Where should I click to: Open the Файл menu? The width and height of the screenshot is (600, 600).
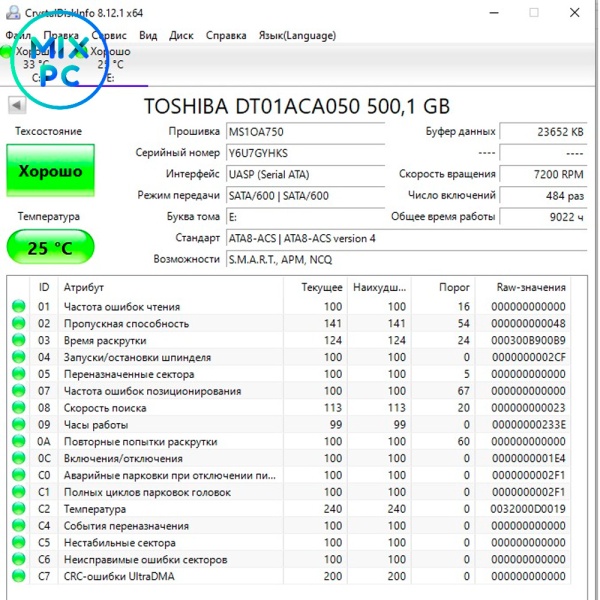[18, 36]
